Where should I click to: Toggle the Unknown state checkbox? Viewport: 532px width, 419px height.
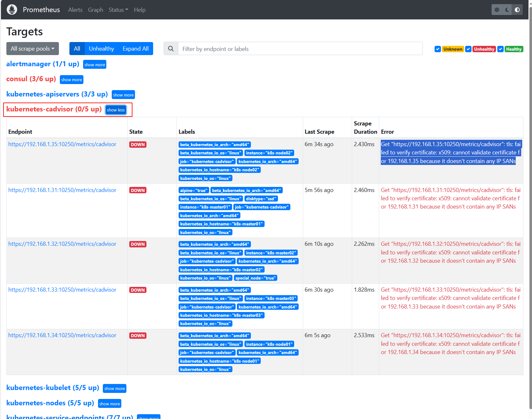(438, 49)
